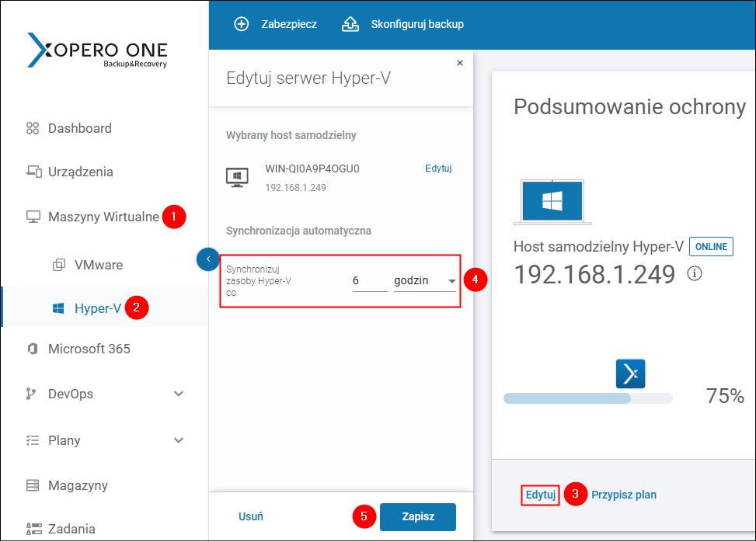Click the ONLINE status badge
Image resolution: width=756 pixels, height=542 pixels.
[711, 247]
